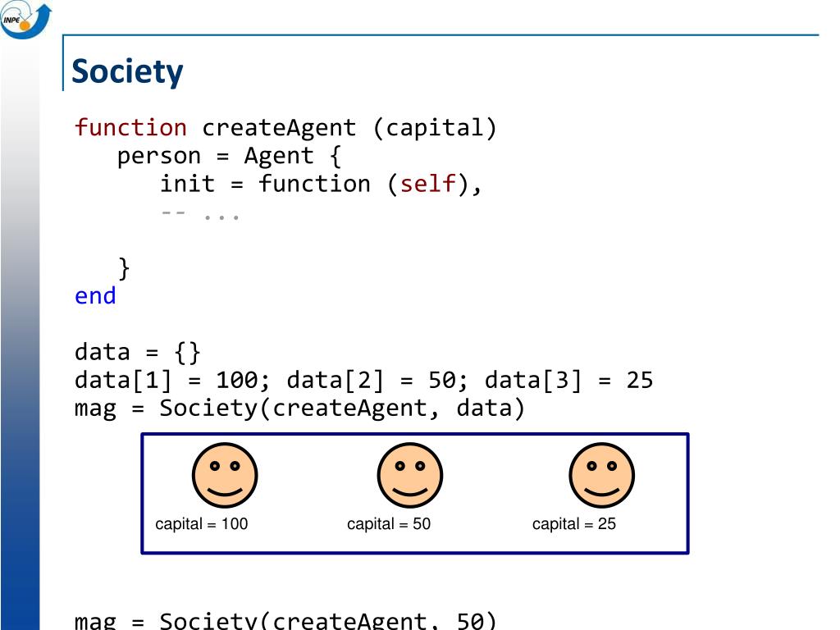This screenshot has height=630, width=840.
Task: Click the smiley face above capital = 50
Action: point(410,475)
